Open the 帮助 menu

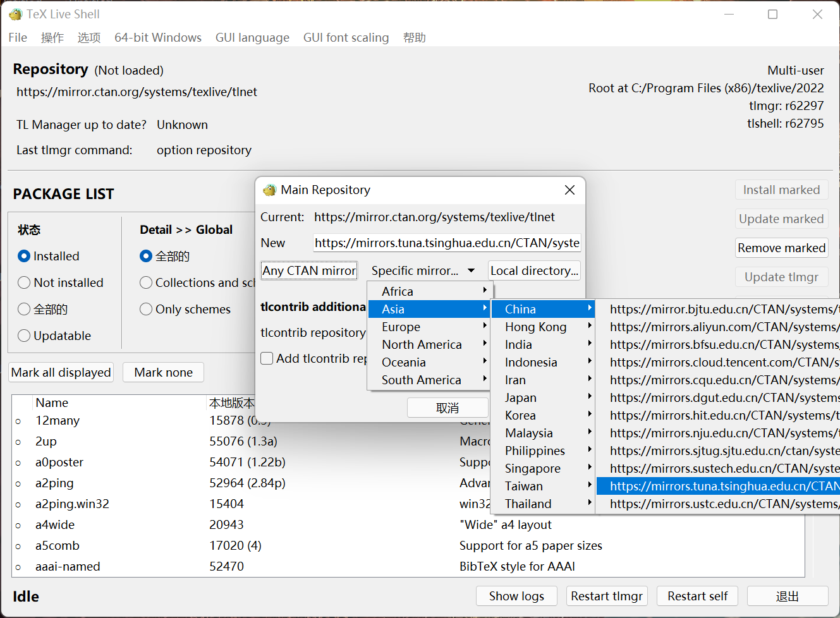(x=415, y=37)
